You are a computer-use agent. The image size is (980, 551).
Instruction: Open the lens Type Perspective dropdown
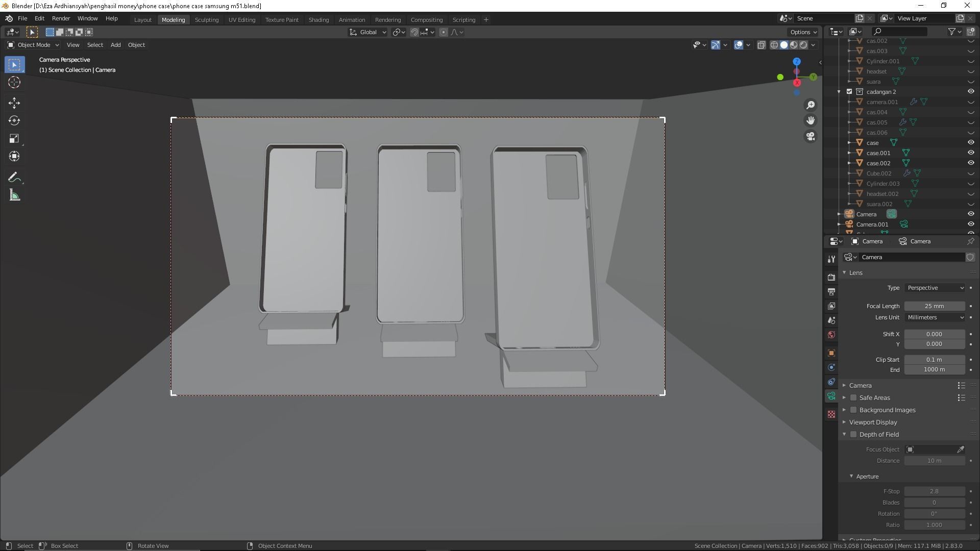(935, 288)
